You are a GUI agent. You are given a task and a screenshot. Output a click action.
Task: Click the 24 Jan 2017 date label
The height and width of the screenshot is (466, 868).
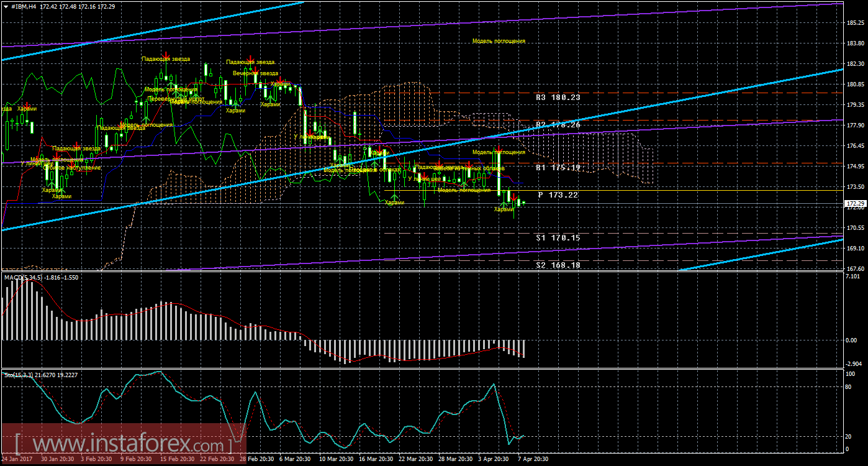(18, 460)
